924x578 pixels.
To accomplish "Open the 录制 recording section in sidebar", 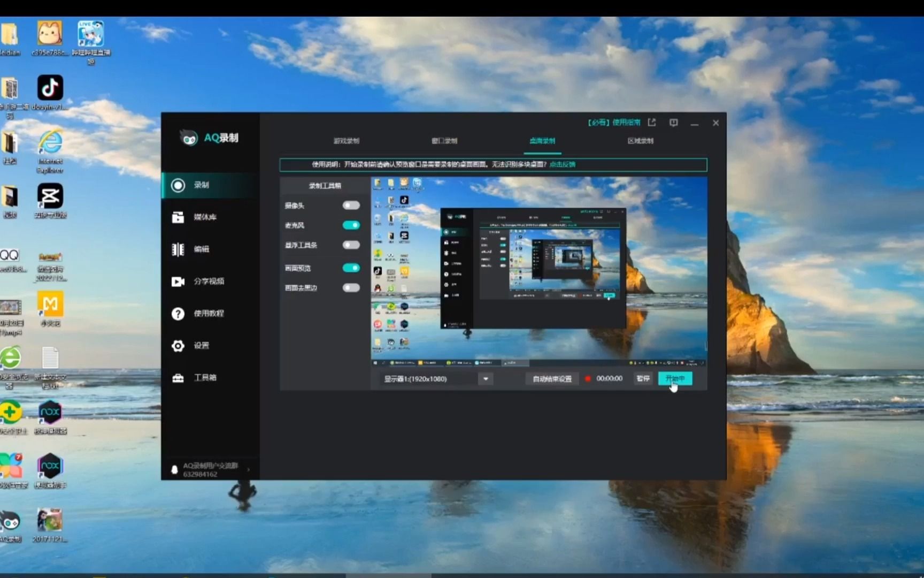I will (x=210, y=185).
